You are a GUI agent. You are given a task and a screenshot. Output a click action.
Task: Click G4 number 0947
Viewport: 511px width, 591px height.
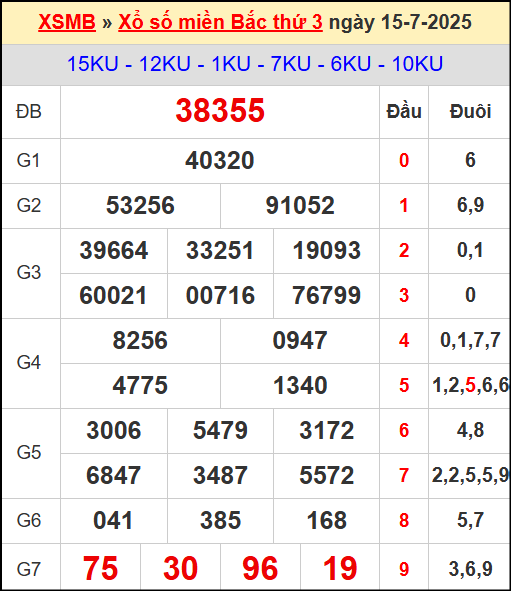pyautogui.click(x=300, y=340)
